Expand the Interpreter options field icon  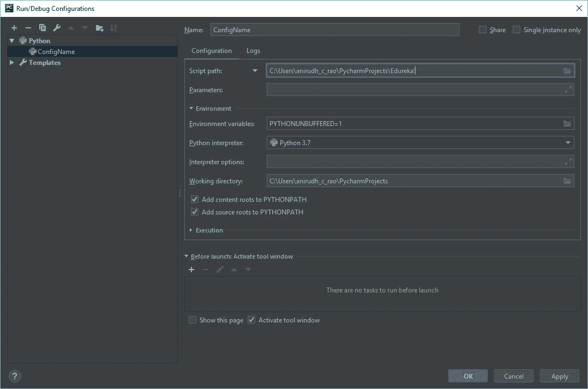pos(568,161)
